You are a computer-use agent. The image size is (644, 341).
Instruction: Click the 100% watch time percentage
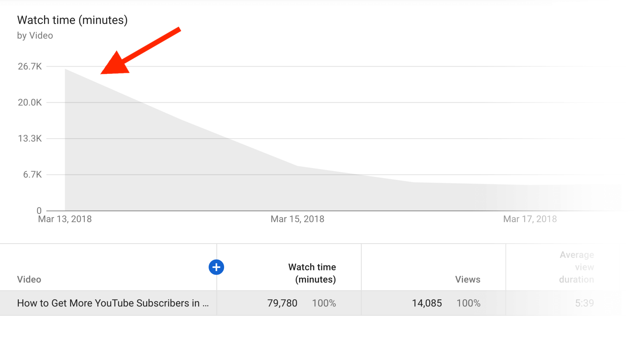coord(324,303)
